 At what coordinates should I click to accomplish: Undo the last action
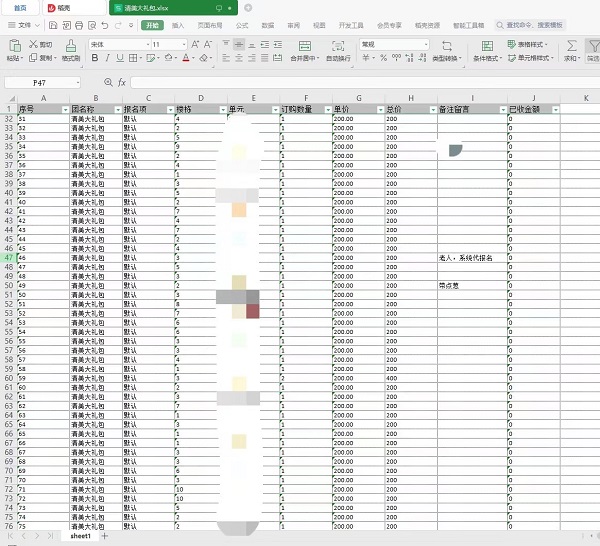pos(104,26)
